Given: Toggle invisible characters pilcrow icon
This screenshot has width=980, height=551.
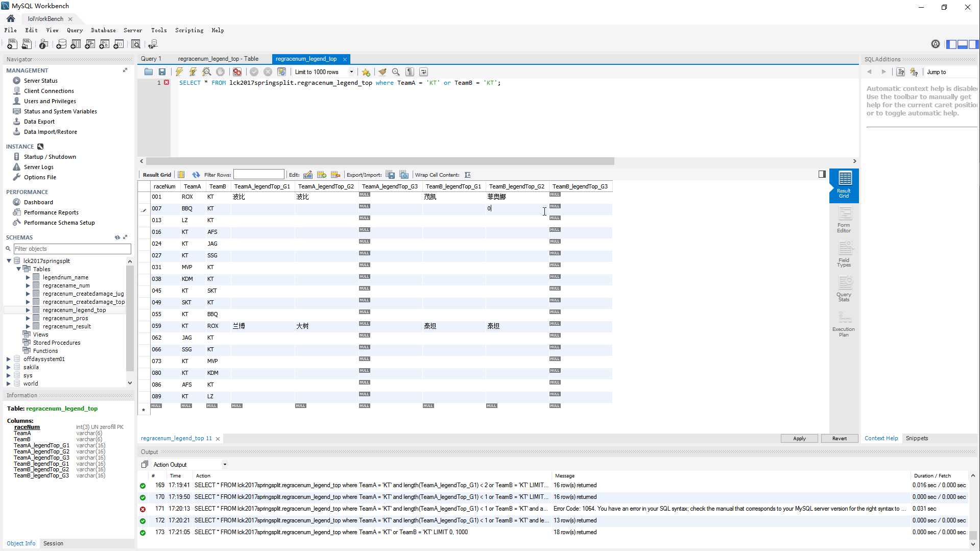Looking at the screenshot, I should 410,72.
